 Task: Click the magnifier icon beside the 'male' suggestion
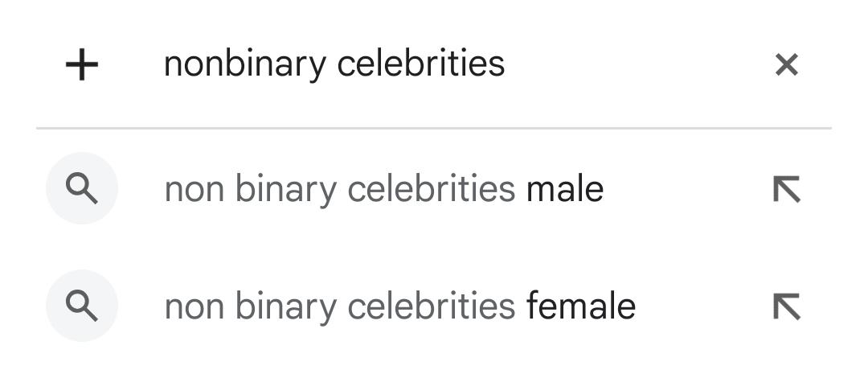coord(82,188)
